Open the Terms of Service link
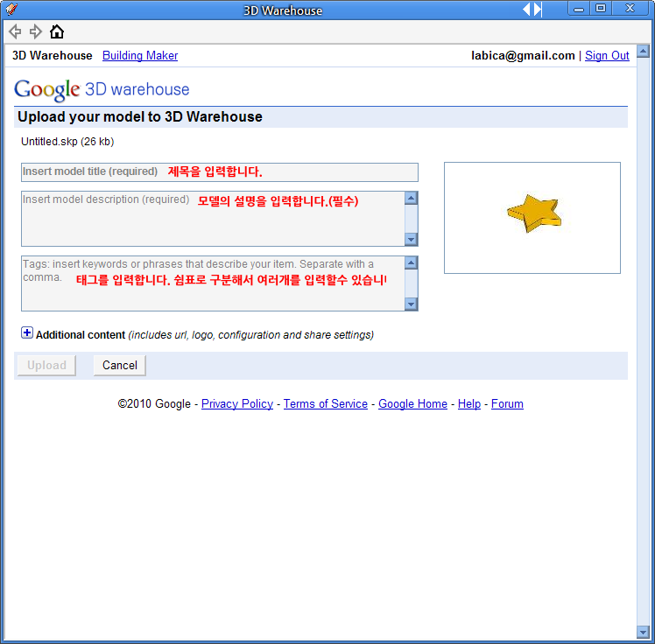 point(326,403)
